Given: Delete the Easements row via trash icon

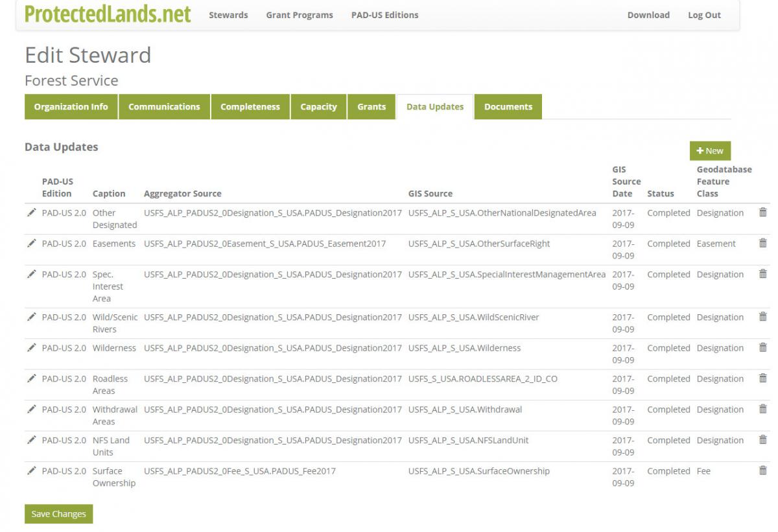Looking at the screenshot, I should pos(762,243).
